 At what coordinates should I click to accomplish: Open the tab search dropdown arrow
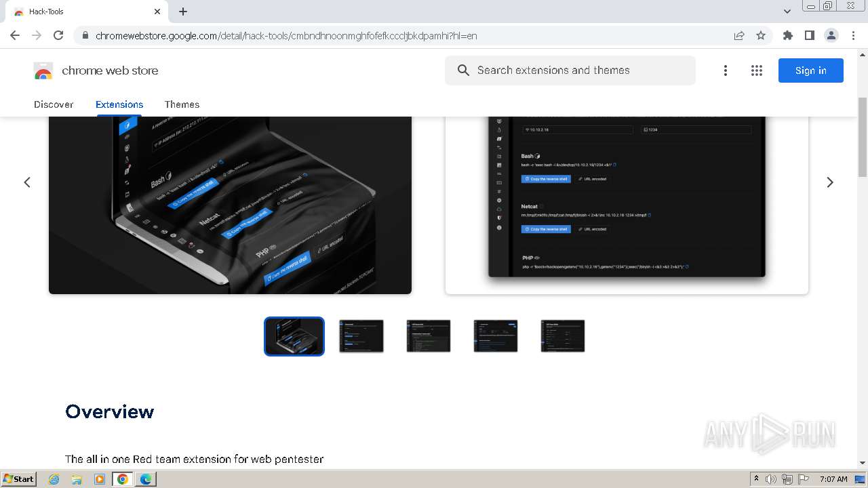coord(787,12)
